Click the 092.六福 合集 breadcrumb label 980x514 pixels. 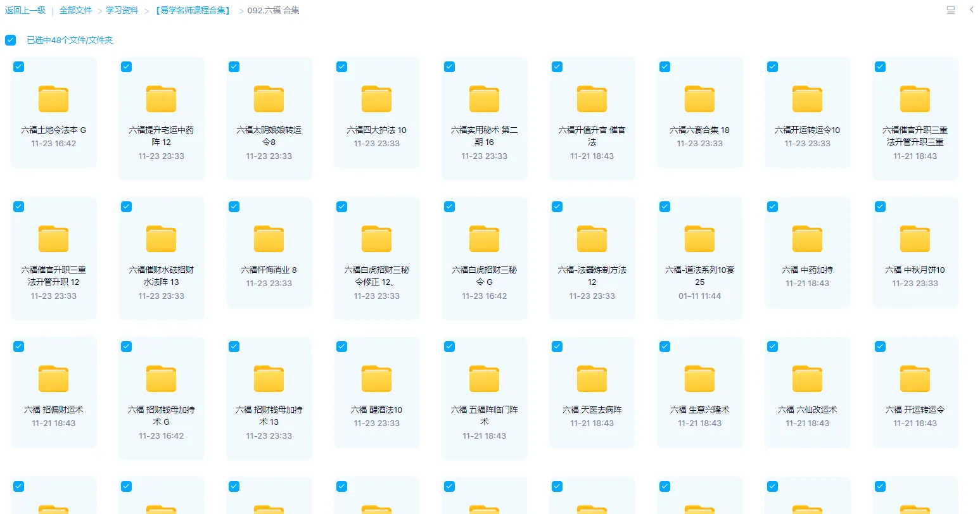(273, 10)
